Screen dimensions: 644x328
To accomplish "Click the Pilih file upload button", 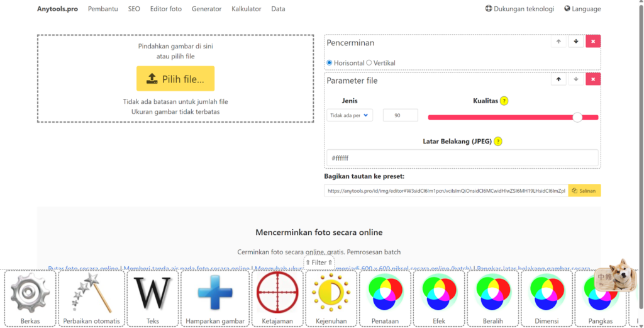I will (x=175, y=79).
